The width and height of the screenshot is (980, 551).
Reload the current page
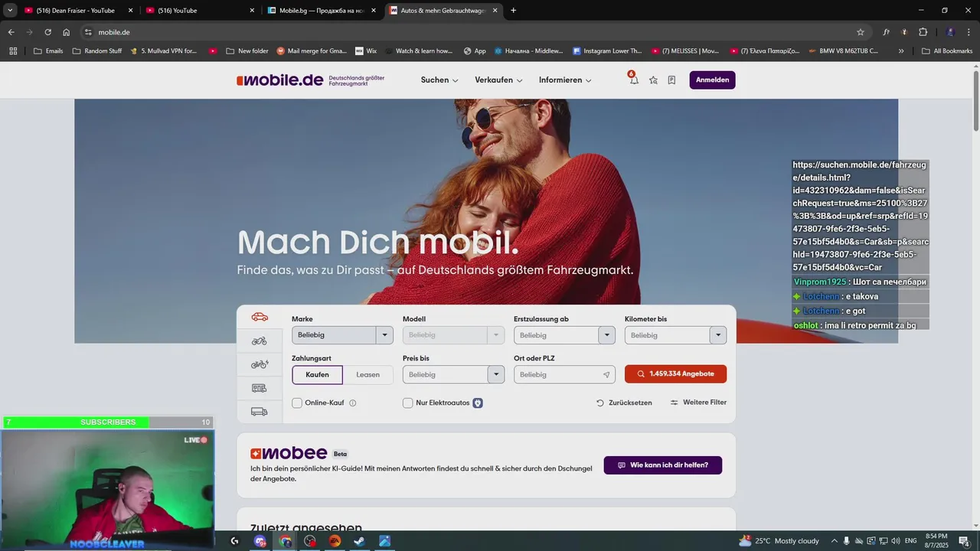click(x=47, y=32)
